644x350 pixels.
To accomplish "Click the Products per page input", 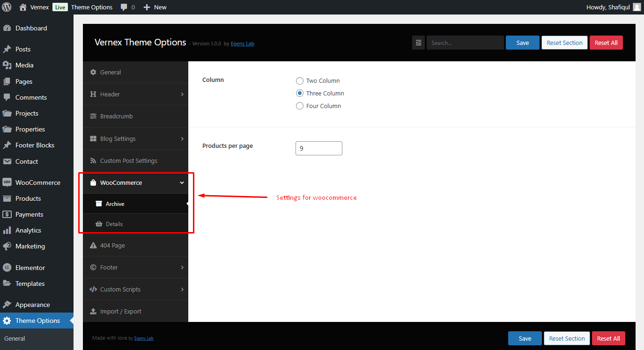I will pos(319,148).
